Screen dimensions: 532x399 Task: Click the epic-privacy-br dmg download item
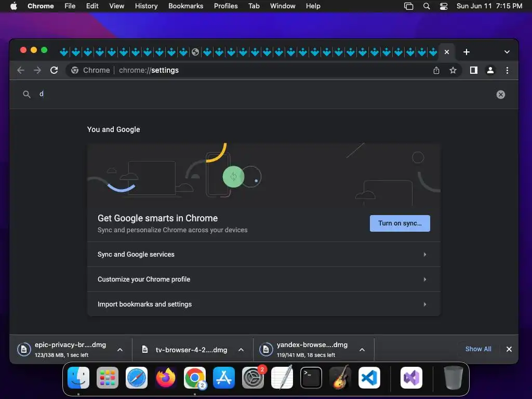pyautogui.click(x=62, y=350)
